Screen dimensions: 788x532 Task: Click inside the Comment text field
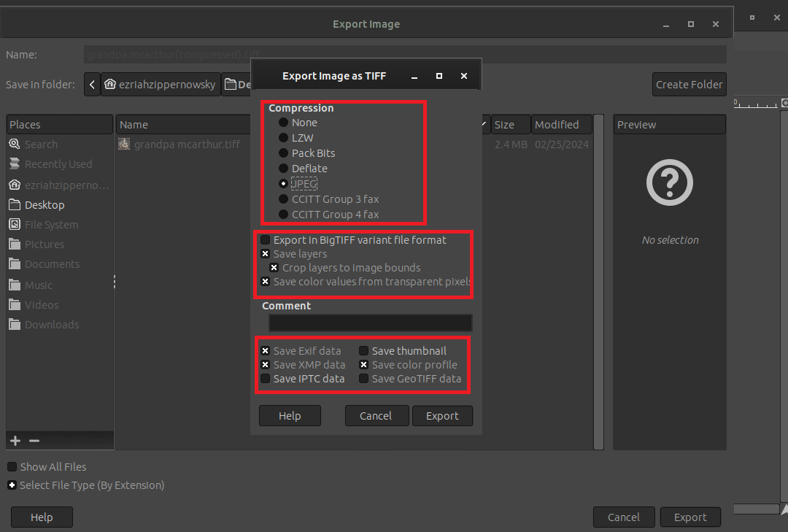point(369,323)
